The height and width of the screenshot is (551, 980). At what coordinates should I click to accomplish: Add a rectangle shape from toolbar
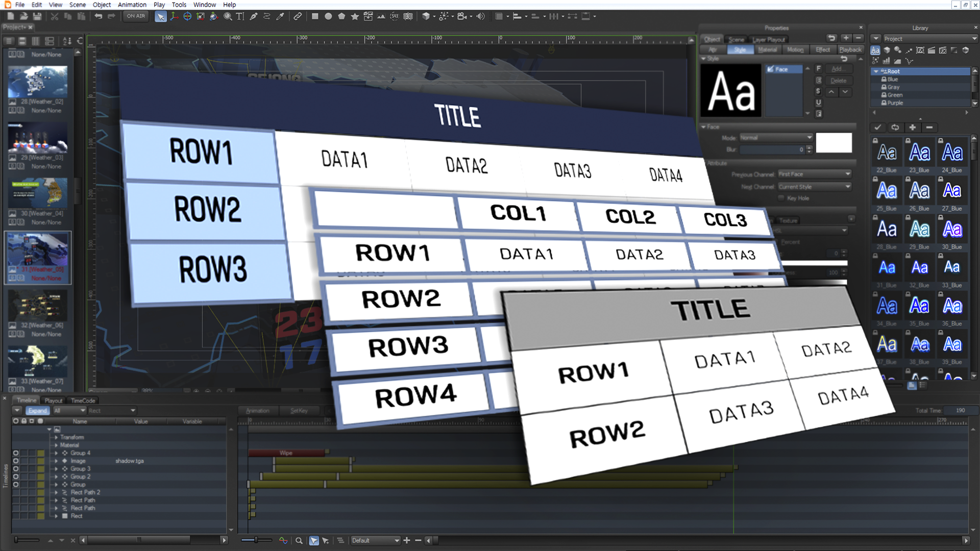315,16
